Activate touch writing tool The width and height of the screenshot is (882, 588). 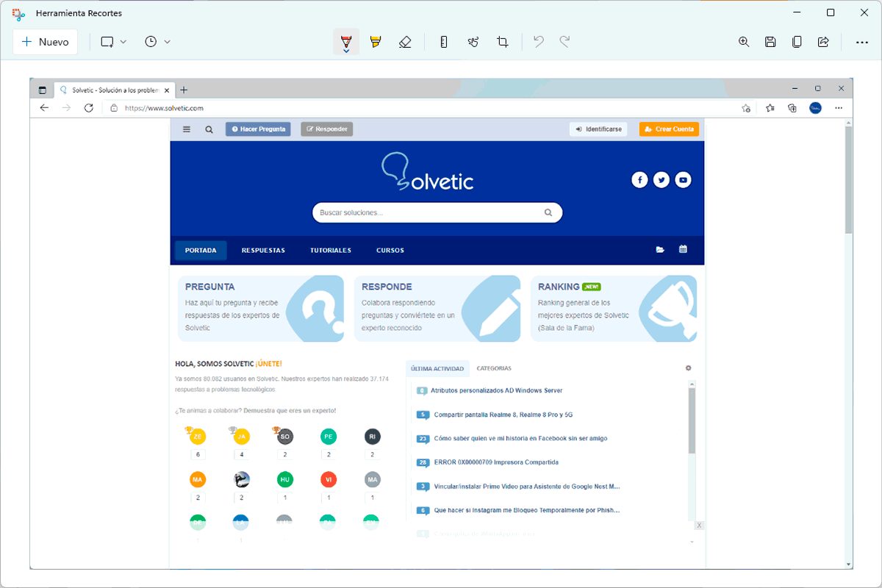473,42
